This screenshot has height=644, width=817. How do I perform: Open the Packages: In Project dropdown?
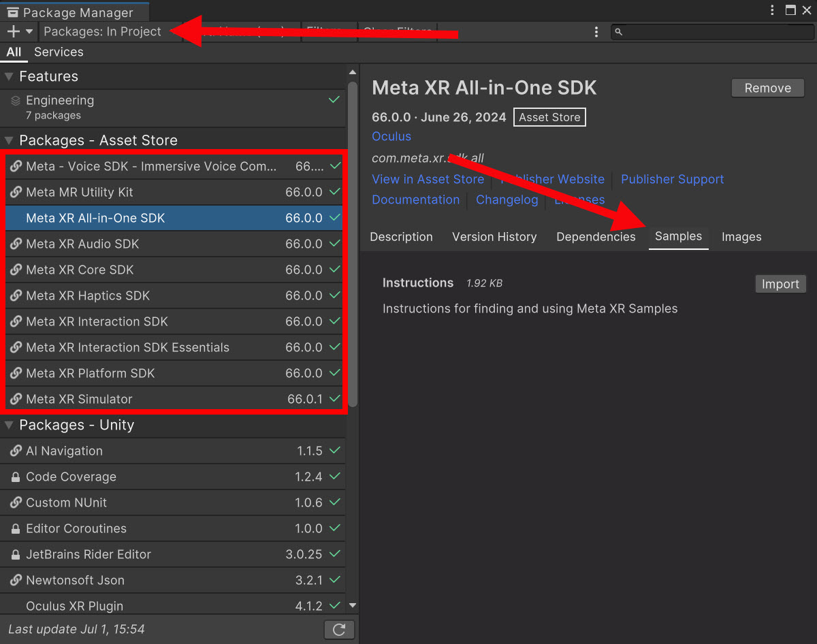103,31
